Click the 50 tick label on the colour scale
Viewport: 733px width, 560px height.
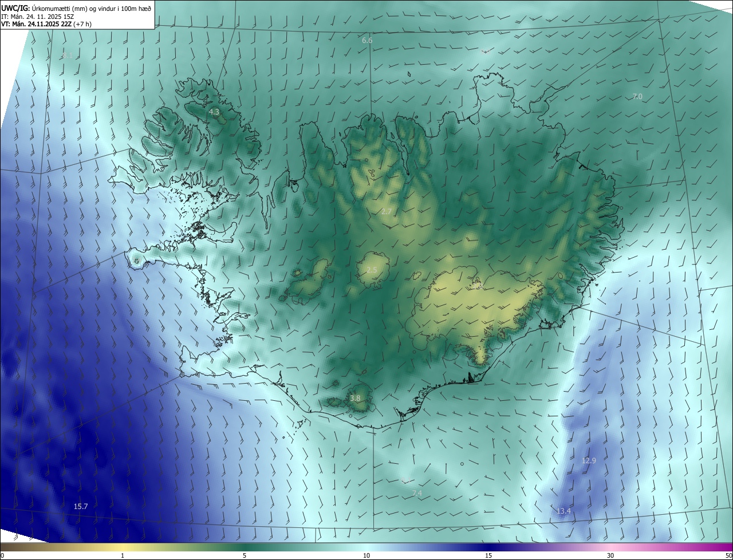(x=728, y=555)
